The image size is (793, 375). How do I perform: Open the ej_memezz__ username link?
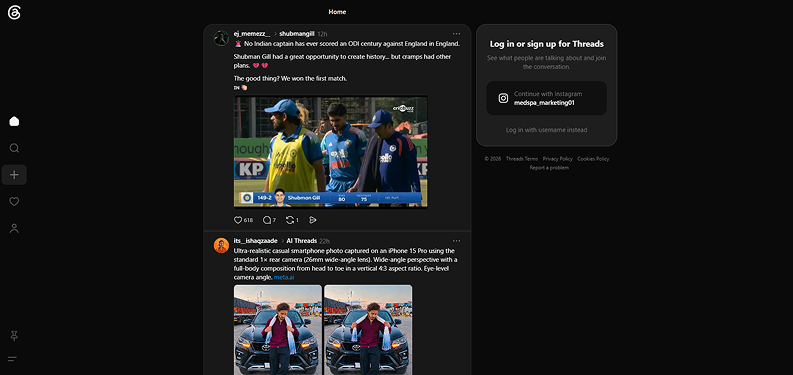pyautogui.click(x=252, y=34)
